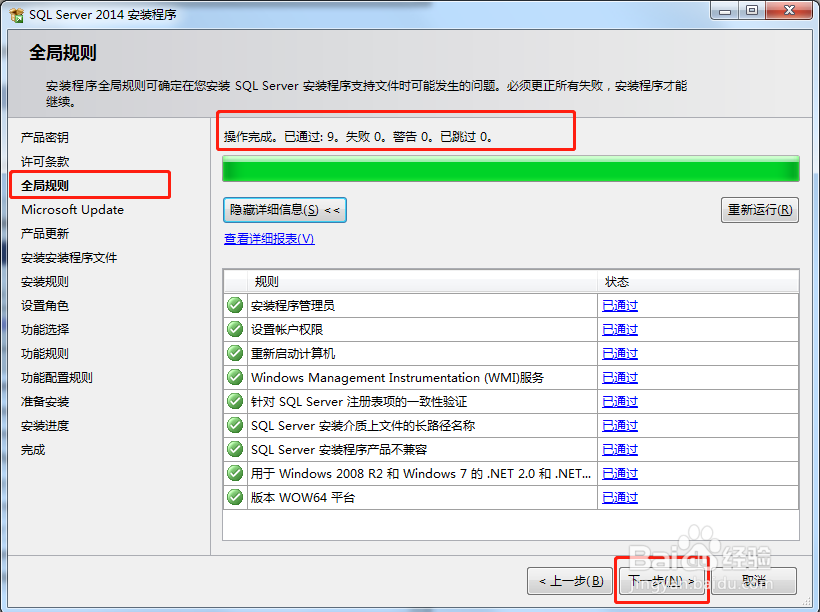This screenshot has height=612, width=820.
Task: Select the 安装程序管理员 rule text
Action: click(x=292, y=305)
